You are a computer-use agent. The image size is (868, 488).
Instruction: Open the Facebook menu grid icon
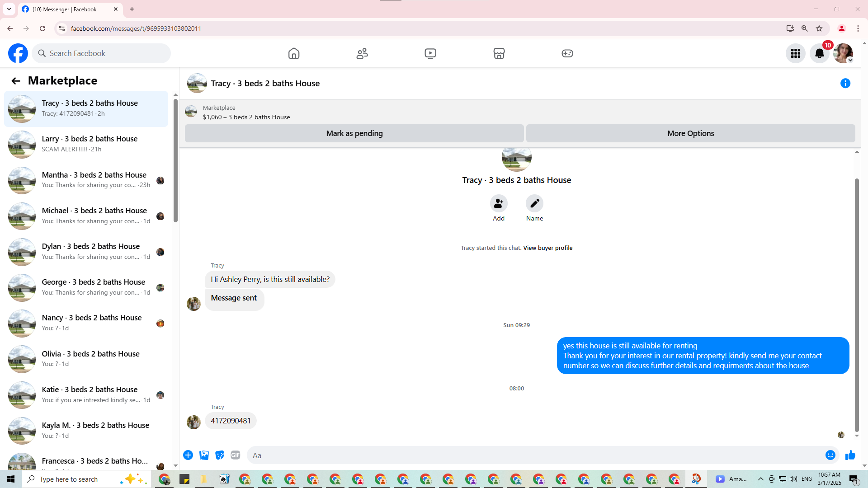796,53
